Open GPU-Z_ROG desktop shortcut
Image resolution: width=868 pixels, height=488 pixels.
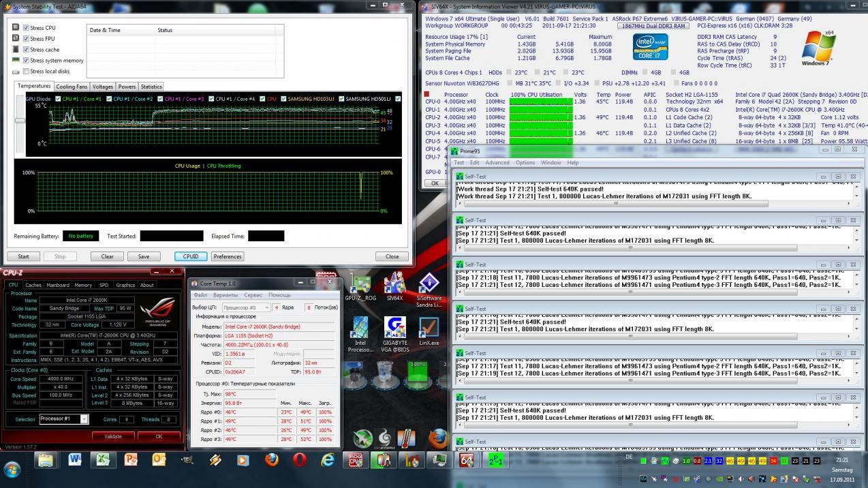360,287
